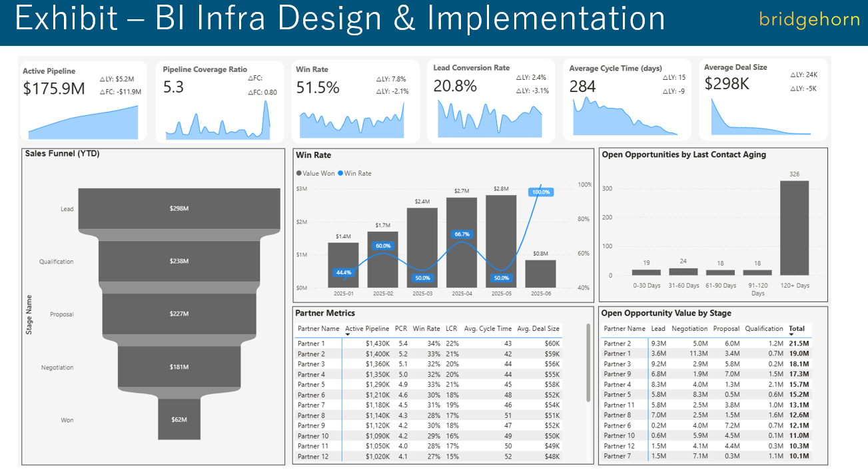Select the 120+ Days aging bar
Viewport: 868px width, 470px height.
[794, 228]
